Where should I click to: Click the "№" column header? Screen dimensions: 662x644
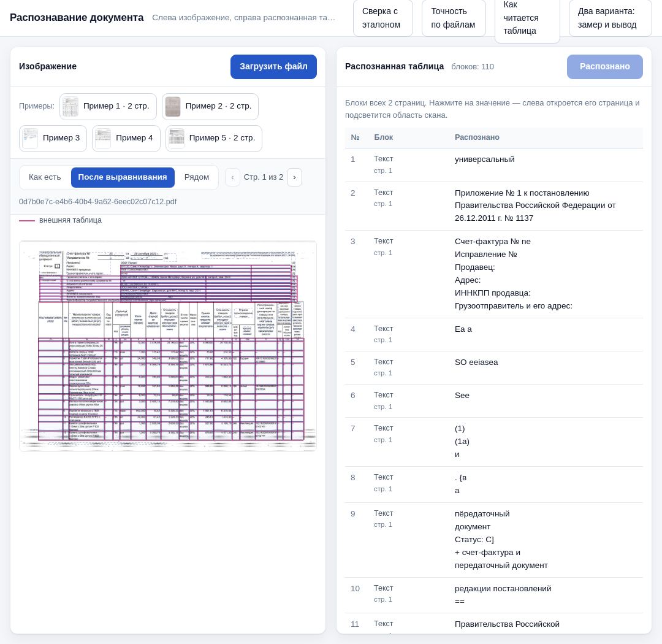[x=355, y=137]
